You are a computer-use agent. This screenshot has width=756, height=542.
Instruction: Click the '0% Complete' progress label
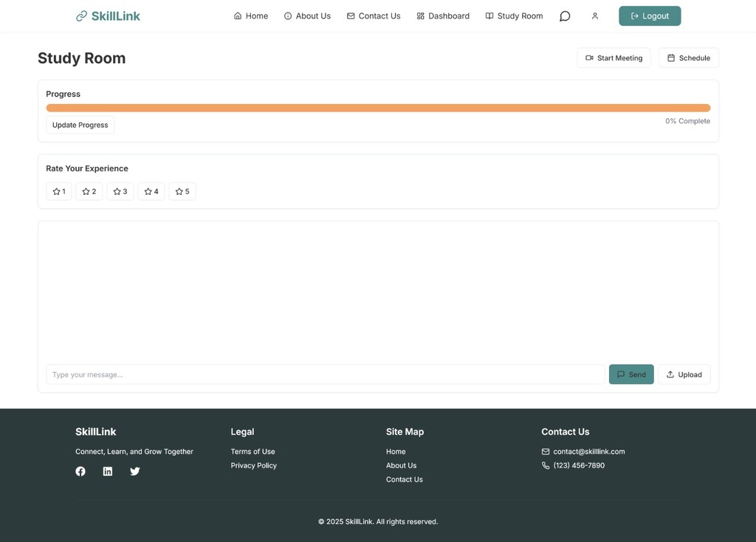click(687, 121)
